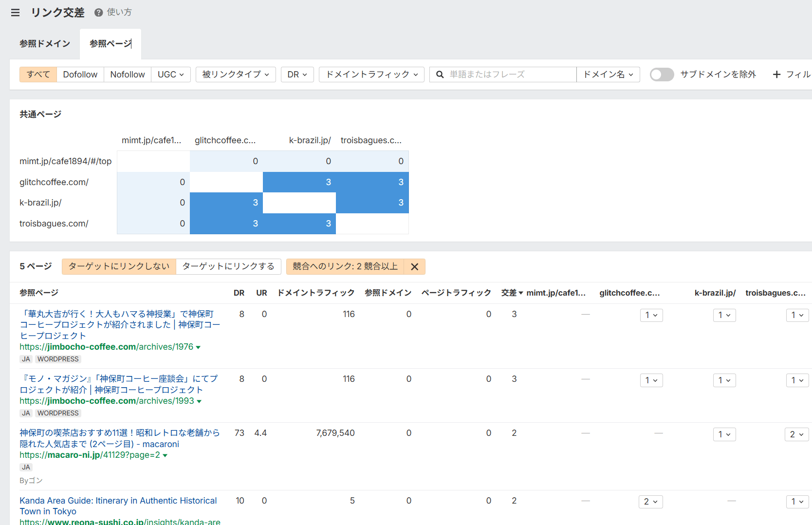Click the search magnifier icon
The height and width of the screenshot is (525, 812).
(440, 75)
